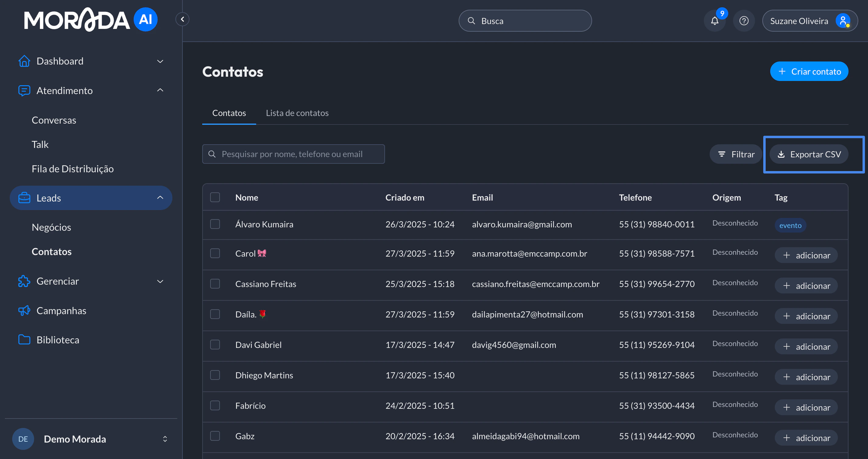Click the evento tag on Álvaro Kumaira
This screenshot has width=868, height=459.
click(791, 225)
